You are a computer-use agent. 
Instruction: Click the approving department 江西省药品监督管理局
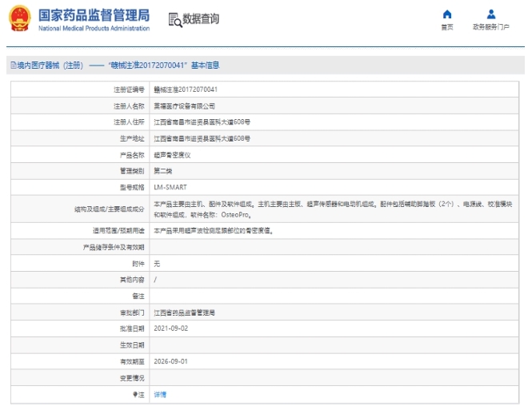[x=185, y=312]
